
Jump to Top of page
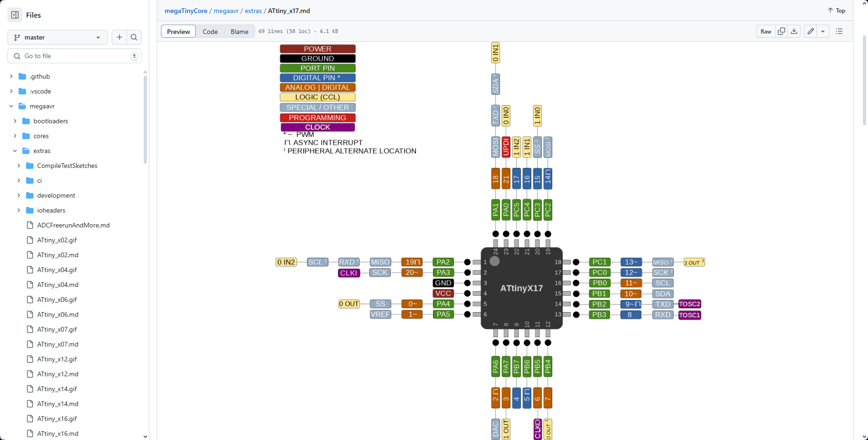point(836,10)
